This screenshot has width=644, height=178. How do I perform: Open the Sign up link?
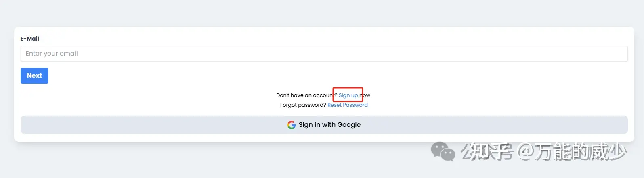tap(348, 95)
